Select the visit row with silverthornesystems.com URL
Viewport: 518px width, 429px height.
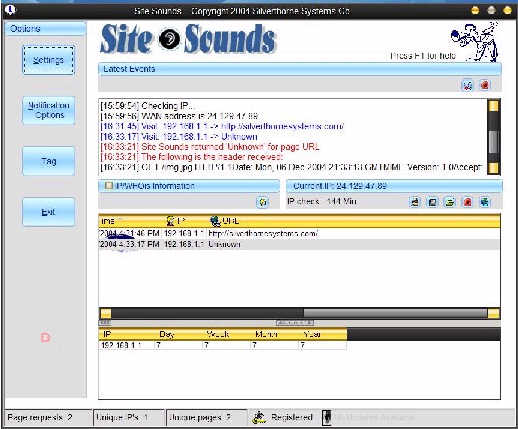(x=299, y=233)
